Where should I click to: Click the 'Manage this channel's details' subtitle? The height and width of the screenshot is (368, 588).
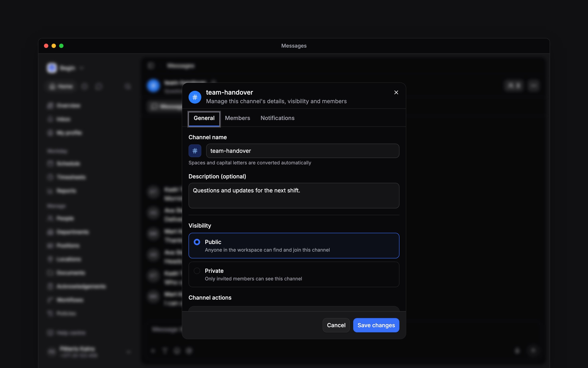276,101
